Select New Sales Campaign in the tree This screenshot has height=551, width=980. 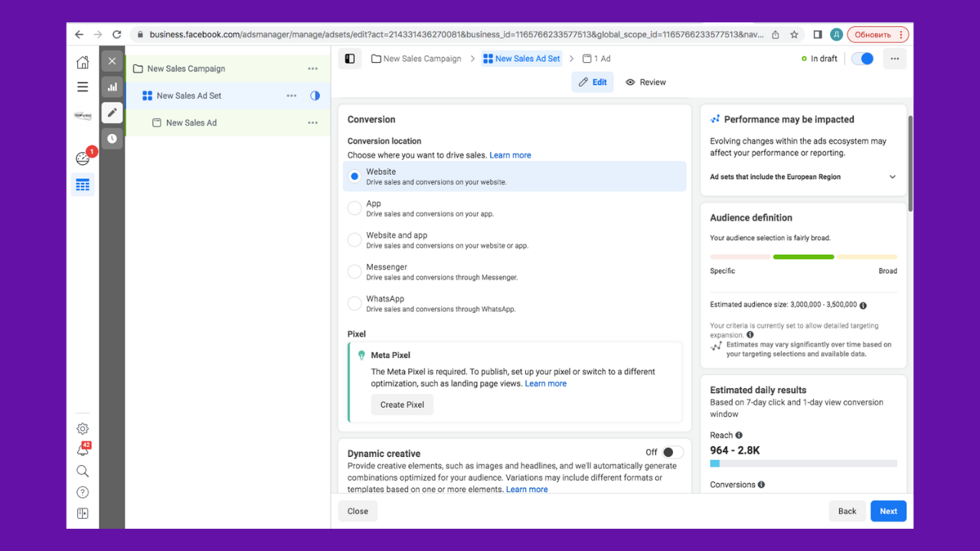[186, 69]
